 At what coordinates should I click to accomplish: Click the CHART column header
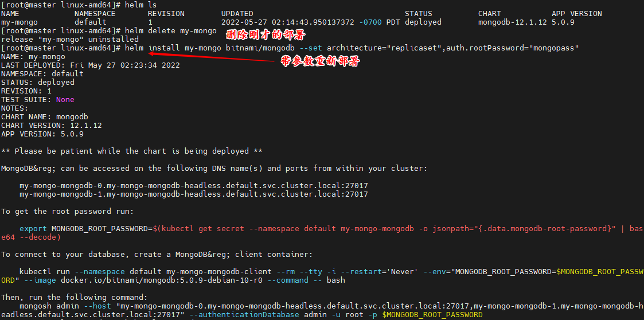[x=490, y=14]
